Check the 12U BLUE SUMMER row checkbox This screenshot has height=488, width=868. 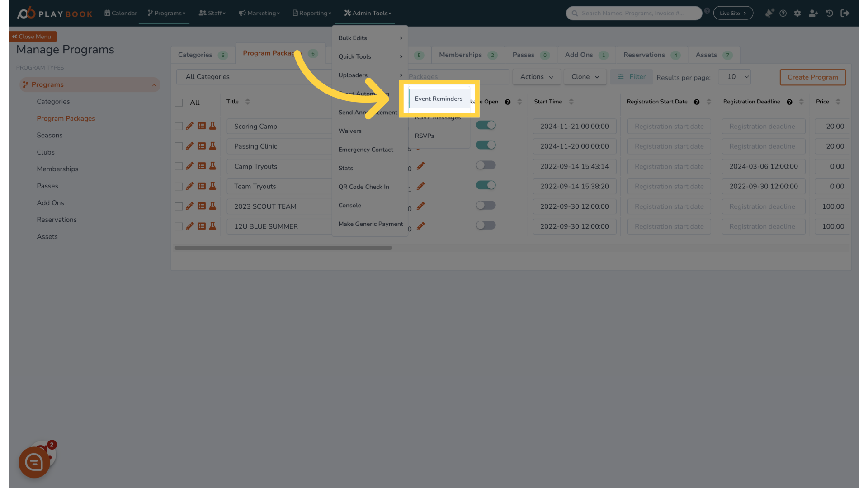point(179,226)
